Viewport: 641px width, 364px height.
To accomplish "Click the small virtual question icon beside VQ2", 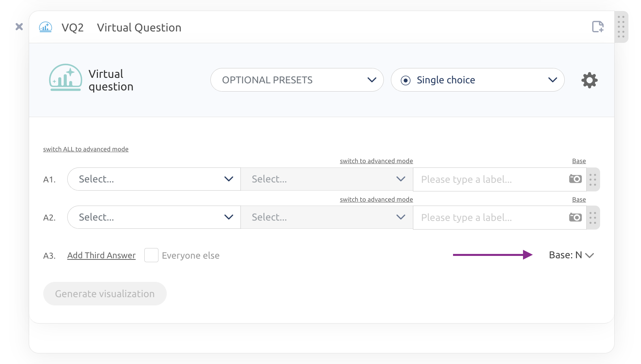I will pos(46,27).
